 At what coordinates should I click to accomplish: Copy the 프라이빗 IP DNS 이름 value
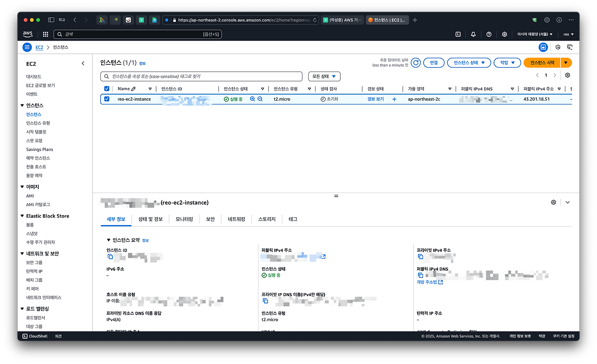click(x=265, y=301)
